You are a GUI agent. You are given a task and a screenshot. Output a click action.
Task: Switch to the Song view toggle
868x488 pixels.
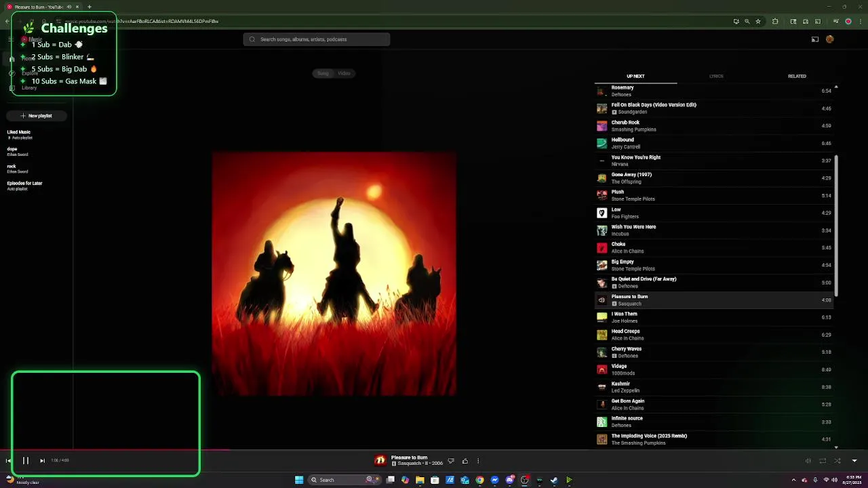click(x=323, y=73)
